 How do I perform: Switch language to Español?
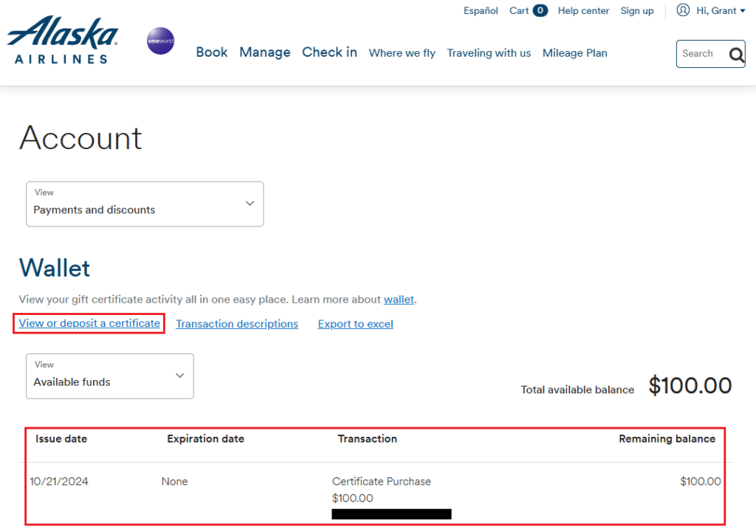(481, 10)
